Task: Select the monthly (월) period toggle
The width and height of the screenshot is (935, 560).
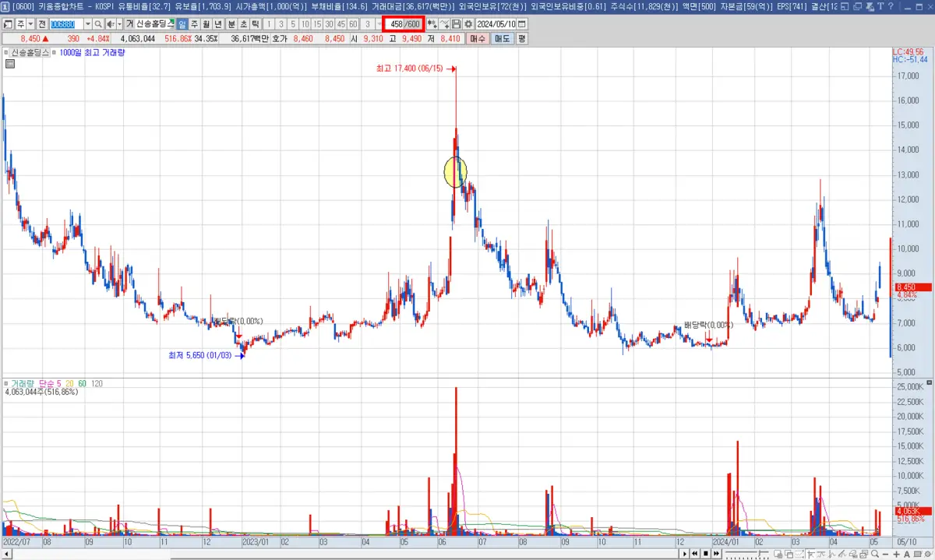Action: pyautogui.click(x=206, y=24)
